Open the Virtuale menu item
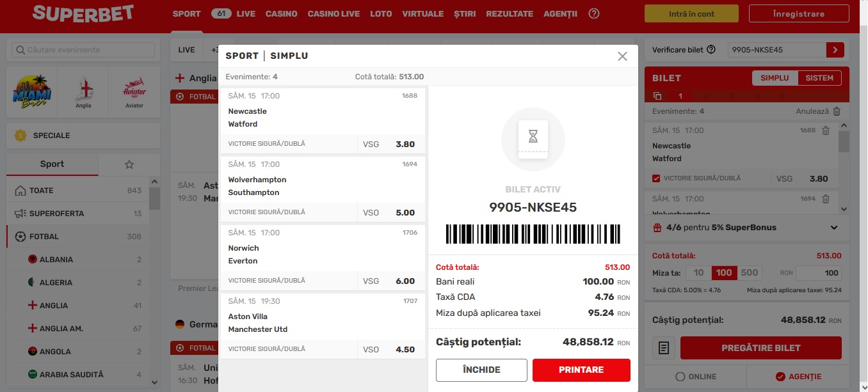 pos(423,13)
